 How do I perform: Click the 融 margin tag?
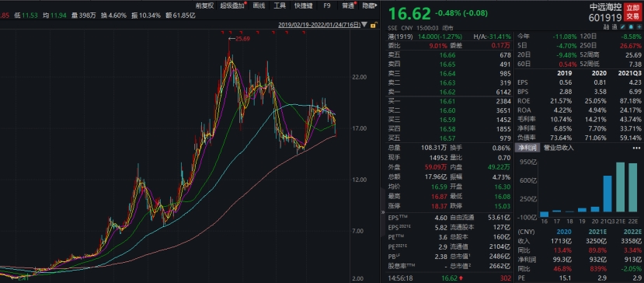pos(606,26)
